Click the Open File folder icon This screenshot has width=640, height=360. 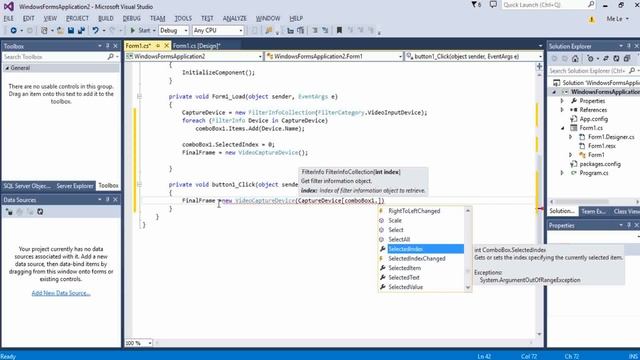[x=60, y=31]
